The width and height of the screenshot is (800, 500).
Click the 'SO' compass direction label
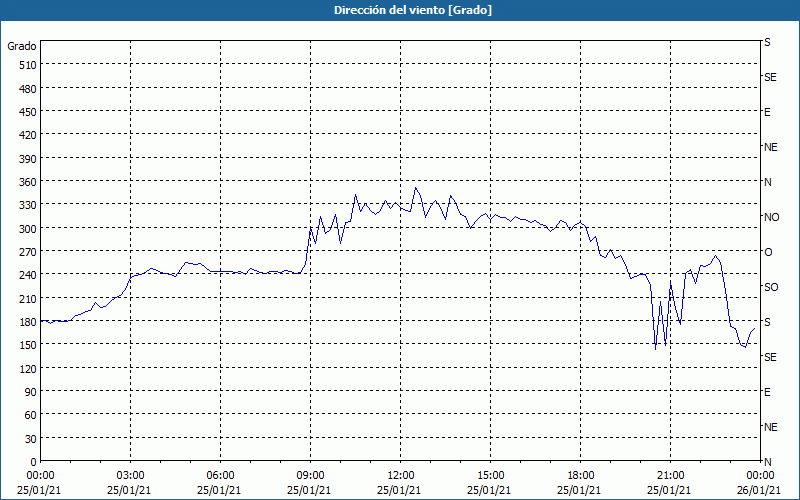(771, 287)
